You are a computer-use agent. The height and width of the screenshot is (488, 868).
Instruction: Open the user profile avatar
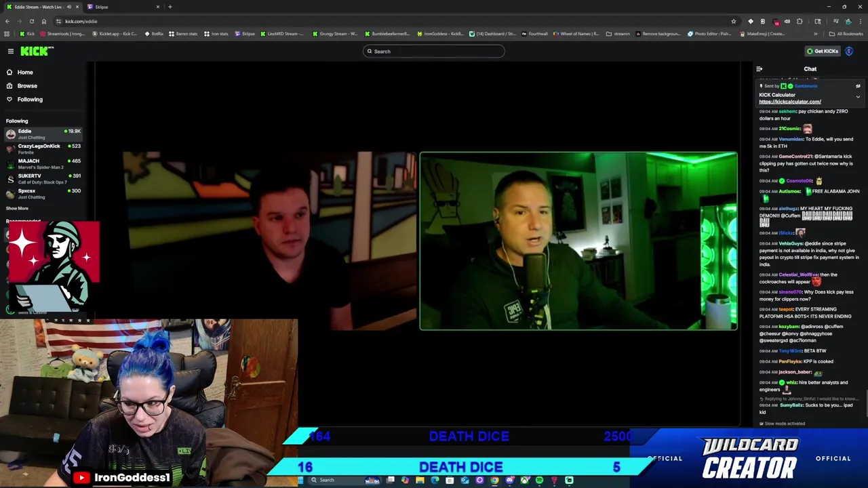pyautogui.click(x=849, y=51)
